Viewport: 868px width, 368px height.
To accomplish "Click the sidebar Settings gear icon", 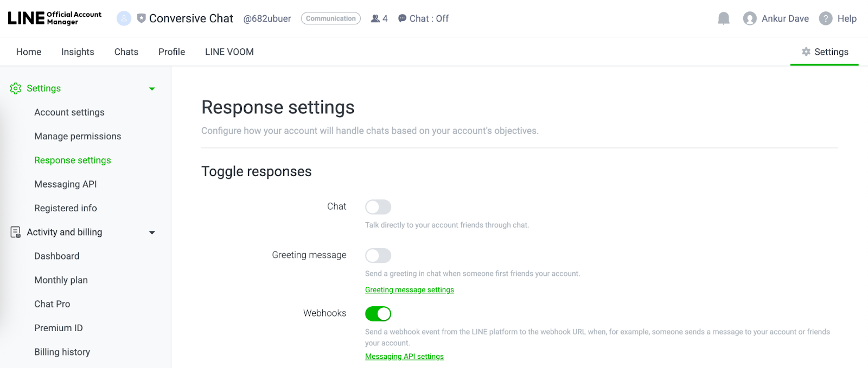I will tap(16, 88).
